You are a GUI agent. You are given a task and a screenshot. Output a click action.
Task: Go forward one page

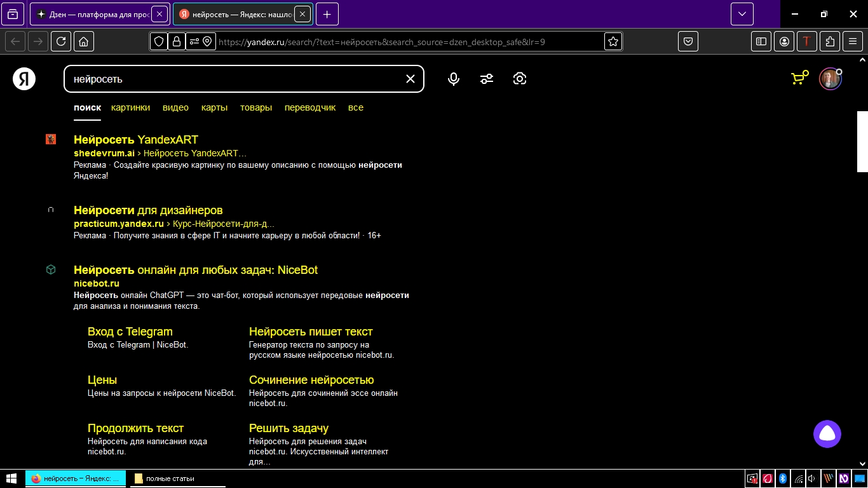(38, 41)
